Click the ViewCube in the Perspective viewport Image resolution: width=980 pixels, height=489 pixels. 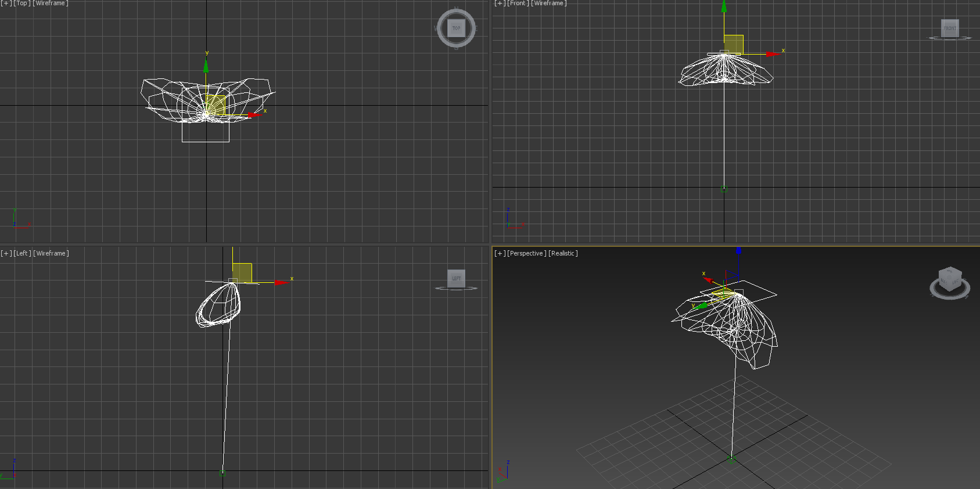click(x=950, y=279)
